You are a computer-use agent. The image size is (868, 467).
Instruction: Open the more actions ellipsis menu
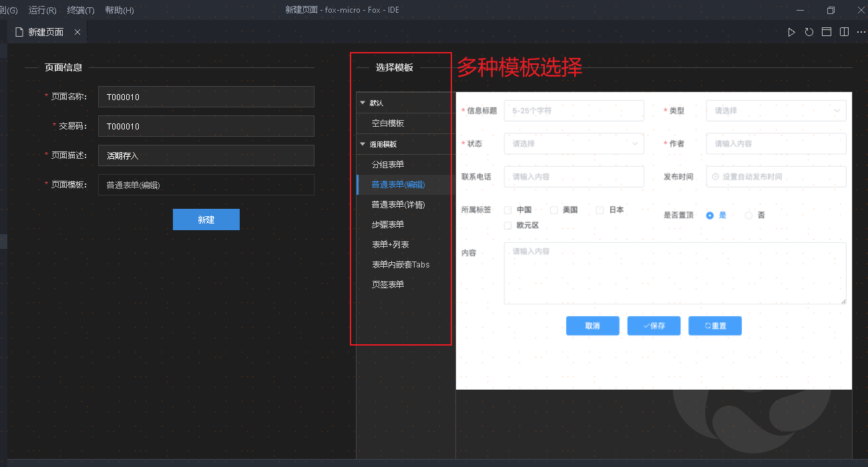861,32
